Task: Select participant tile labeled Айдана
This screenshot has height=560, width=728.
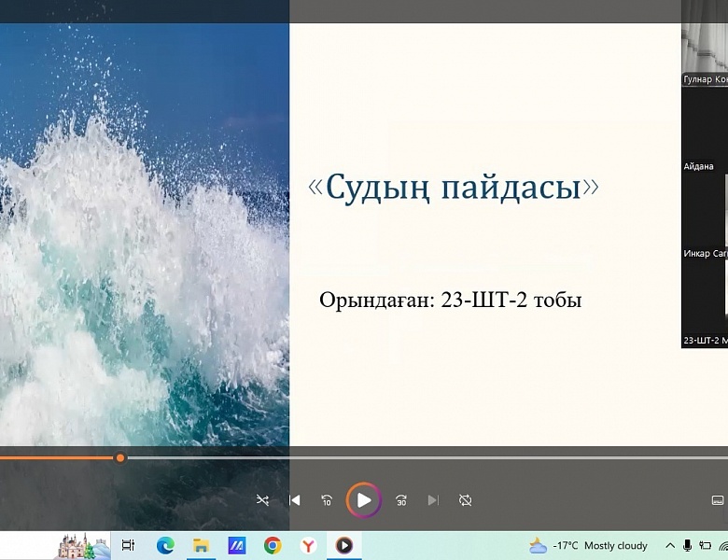Action: coord(705,130)
